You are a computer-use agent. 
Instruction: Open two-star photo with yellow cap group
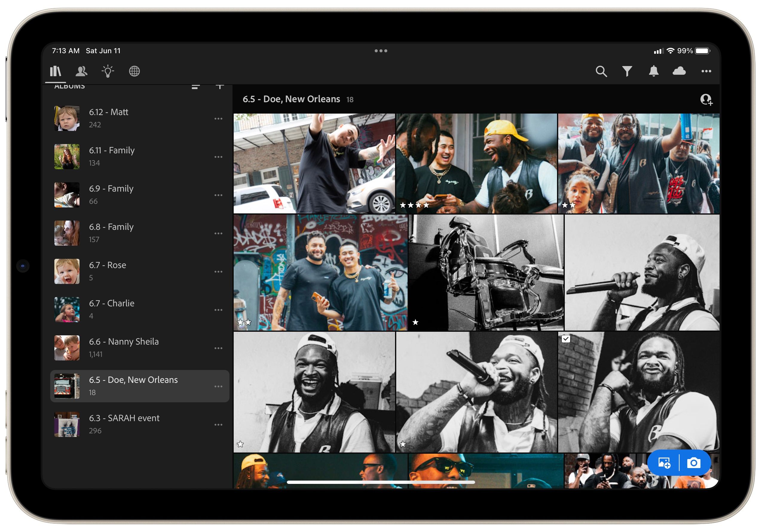(639, 163)
